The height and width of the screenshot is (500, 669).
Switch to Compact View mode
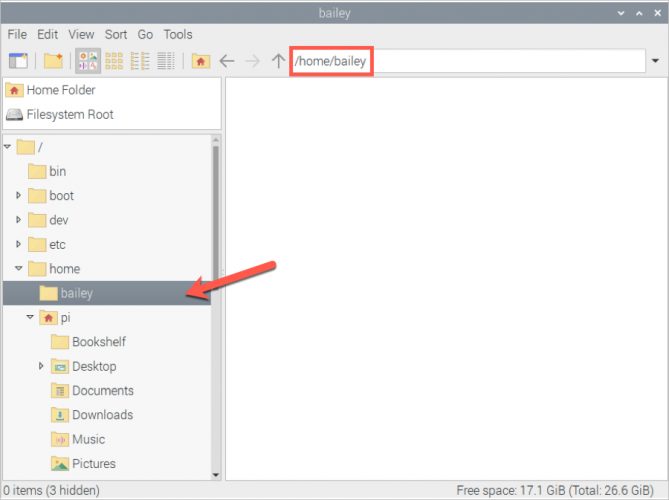pos(140,61)
